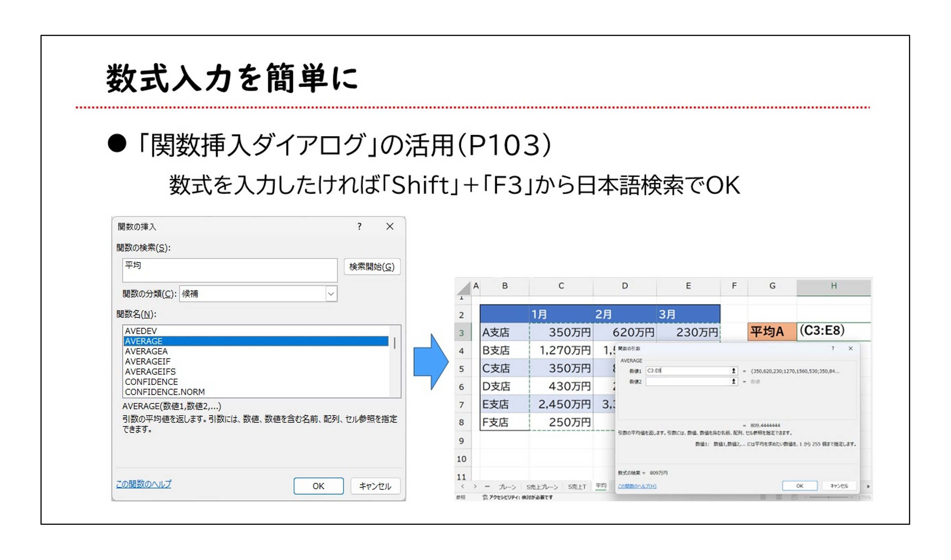Click the 数値2 range collapse arrow icon
951x560 pixels.
click(x=733, y=381)
